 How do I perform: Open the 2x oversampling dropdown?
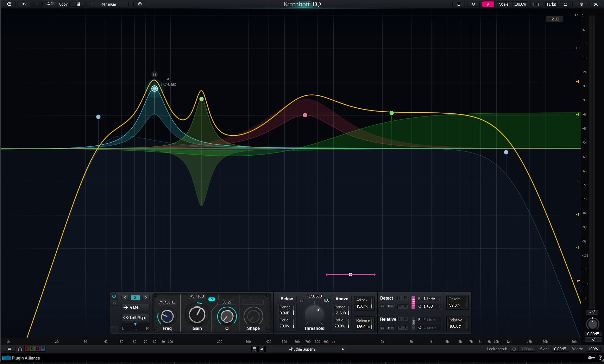(x=566, y=4)
